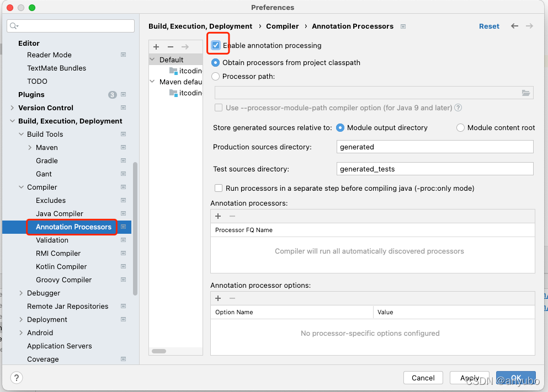Collapse the Compiler settings node
The image size is (548, 392).
coord(21,187)
